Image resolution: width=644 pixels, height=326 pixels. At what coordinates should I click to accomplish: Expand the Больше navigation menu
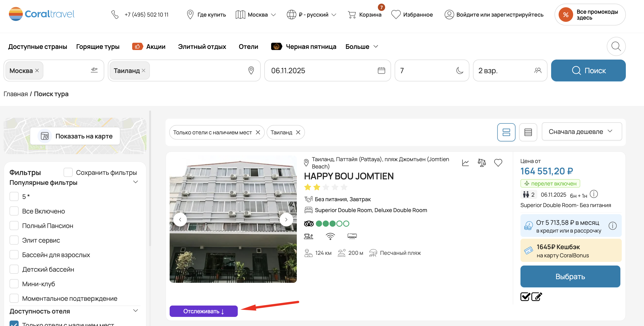pyautogui.click(x=362, y=47)
